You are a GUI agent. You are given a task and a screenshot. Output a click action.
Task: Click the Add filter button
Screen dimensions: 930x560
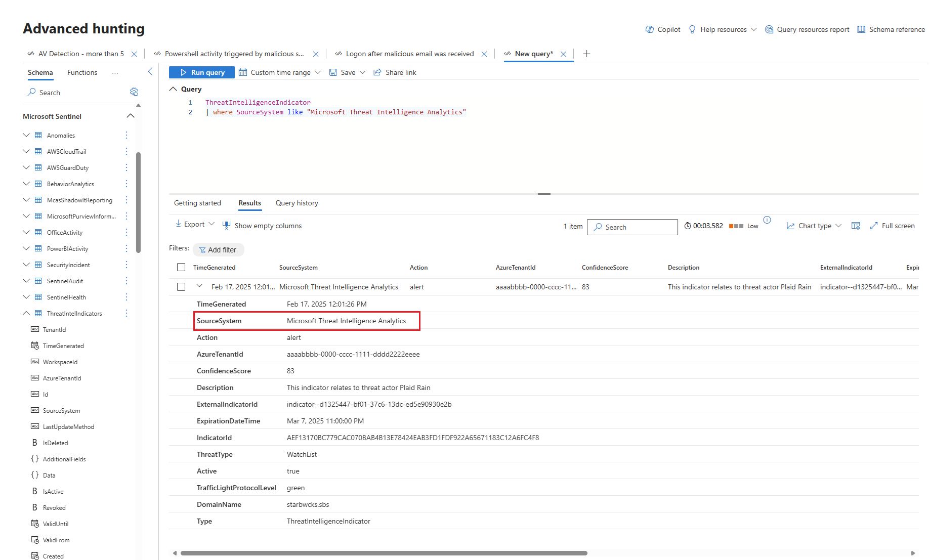tap(218, 250)
